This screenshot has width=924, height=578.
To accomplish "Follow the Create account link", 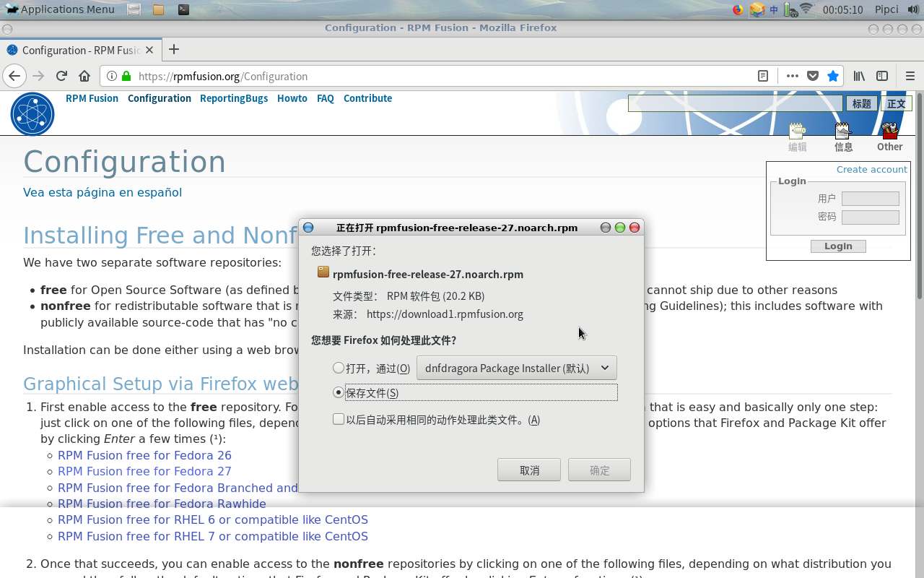I will pyautogui.click(x=871, y=169).
